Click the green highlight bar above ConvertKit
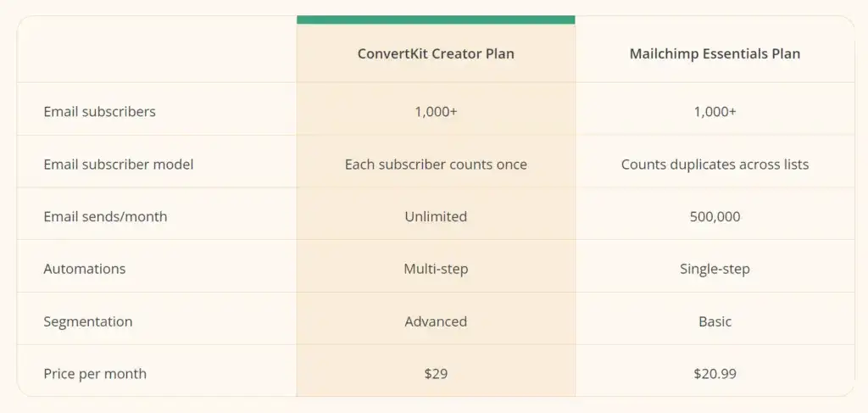 [x=436, y=20]
